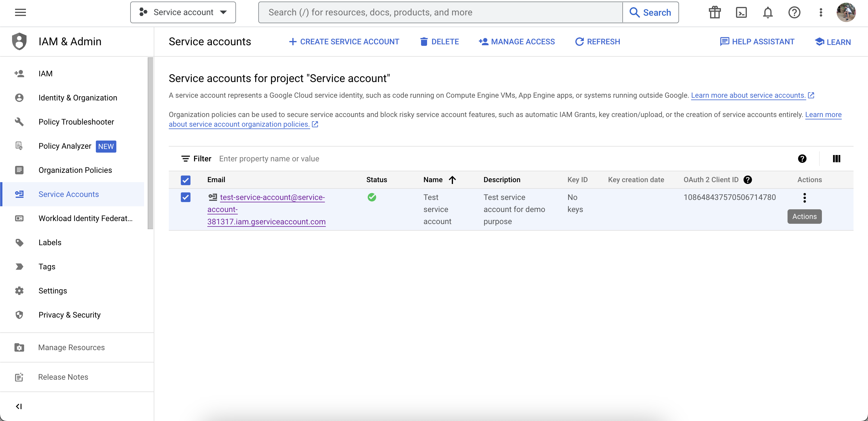Focus the filter property input

tap(502, 159)
